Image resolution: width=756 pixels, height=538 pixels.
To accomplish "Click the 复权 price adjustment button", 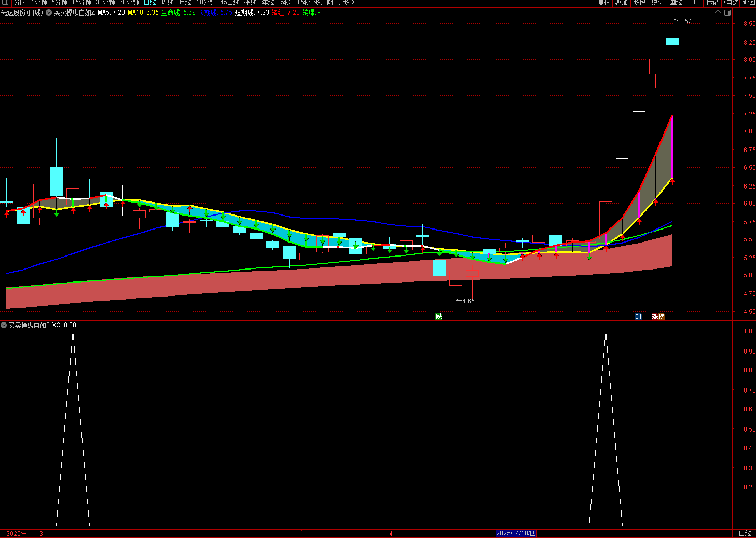I will coord(604,3).
